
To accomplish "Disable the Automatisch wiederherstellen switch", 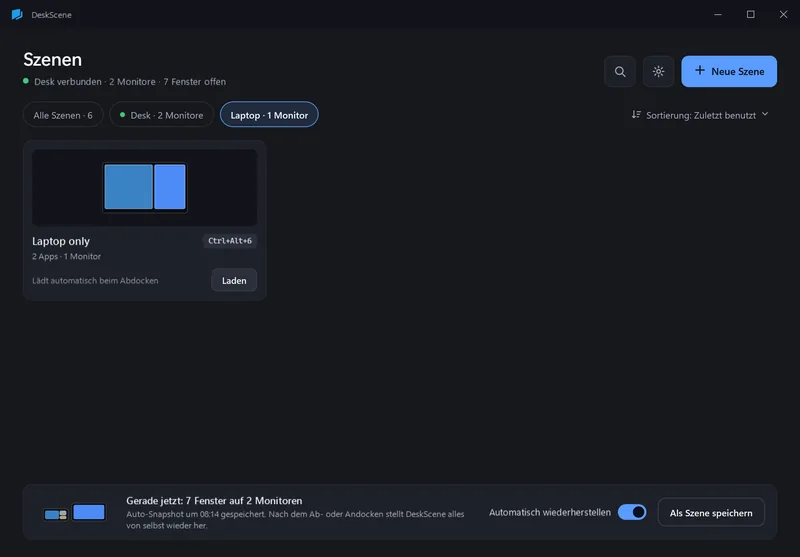I will 632,512.
